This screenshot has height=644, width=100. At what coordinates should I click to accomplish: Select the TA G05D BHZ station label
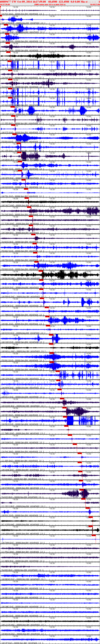tap(23, 87)
